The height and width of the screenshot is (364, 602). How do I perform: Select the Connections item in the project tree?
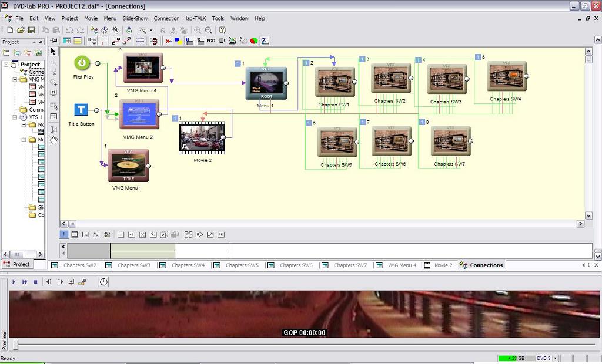pos(36,72)
